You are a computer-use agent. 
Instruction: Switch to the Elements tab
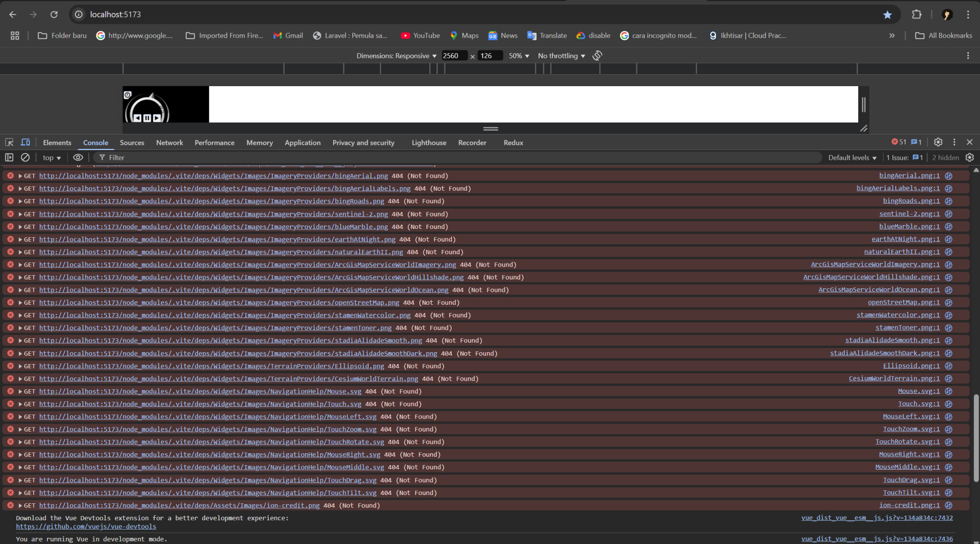[57, 142]
